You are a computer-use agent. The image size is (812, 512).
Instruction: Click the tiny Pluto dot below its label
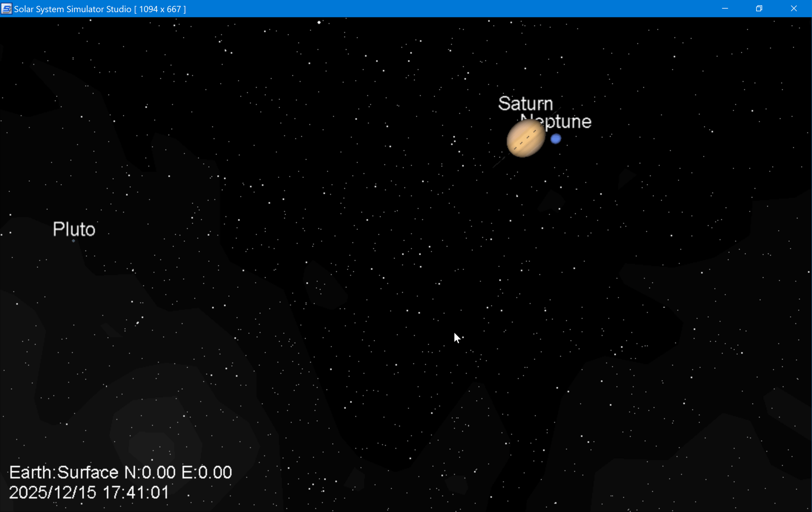[74, 240]
